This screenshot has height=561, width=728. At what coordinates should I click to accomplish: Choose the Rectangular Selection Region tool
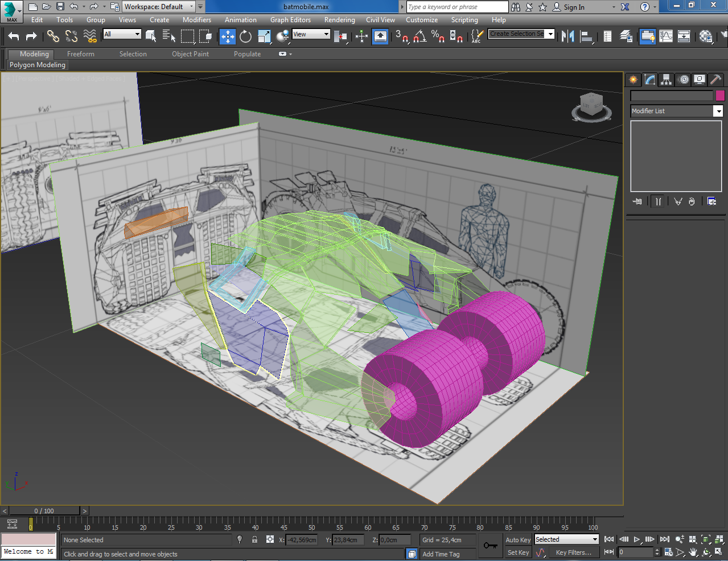(187, 36)
